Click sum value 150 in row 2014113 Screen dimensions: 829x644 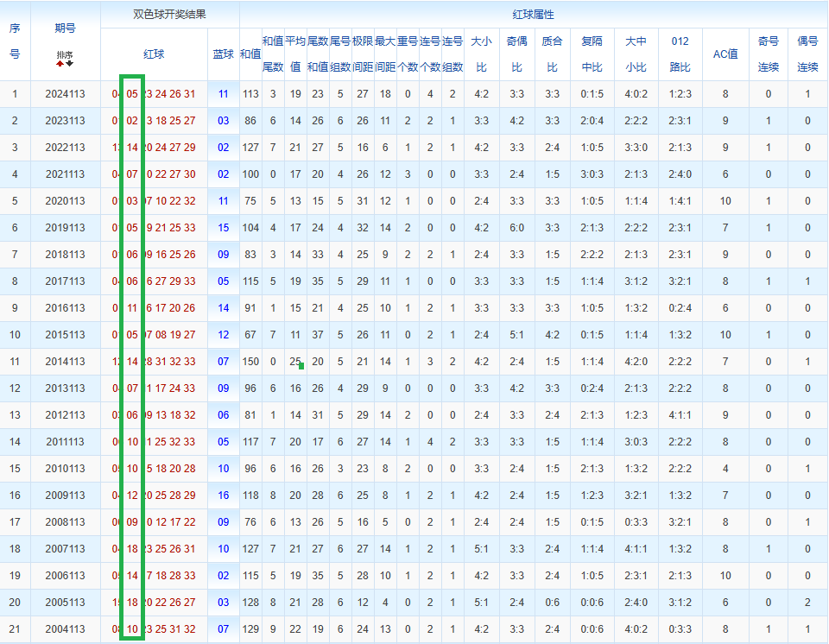pyautogui.click(x=250, y=362)
